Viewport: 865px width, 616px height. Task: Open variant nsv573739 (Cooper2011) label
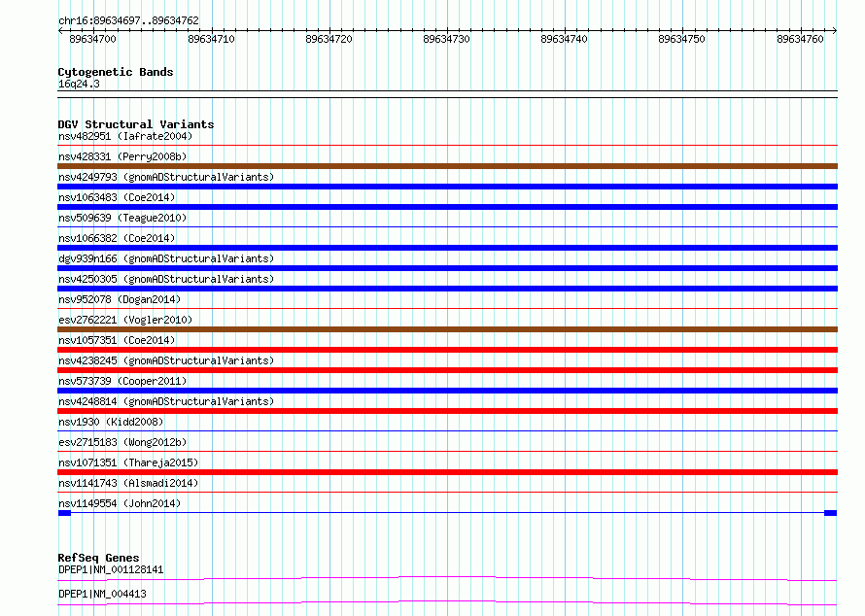click(122, 381)
